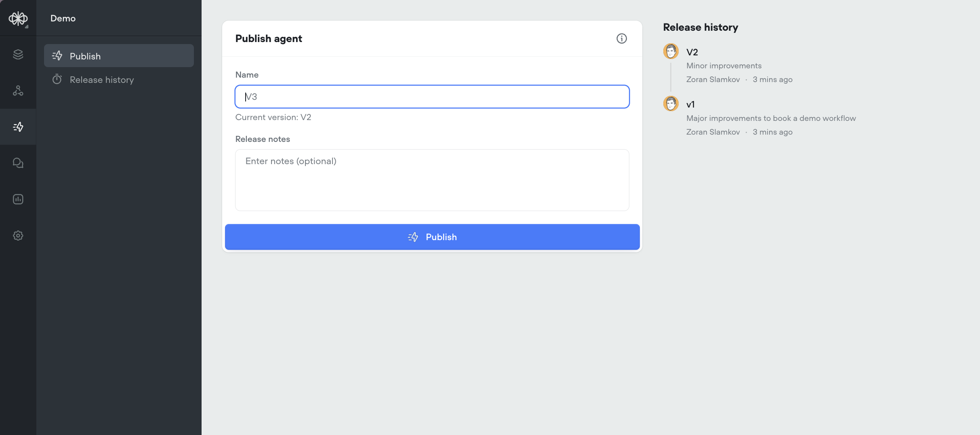Open the workflow nodes panel icon
980x435 pixels.
18,91
